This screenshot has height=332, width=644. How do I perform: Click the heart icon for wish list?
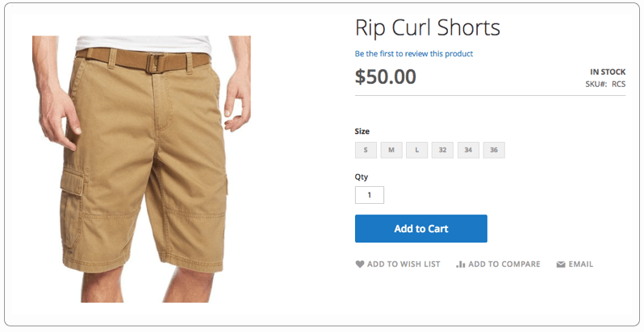pos(360,264)
